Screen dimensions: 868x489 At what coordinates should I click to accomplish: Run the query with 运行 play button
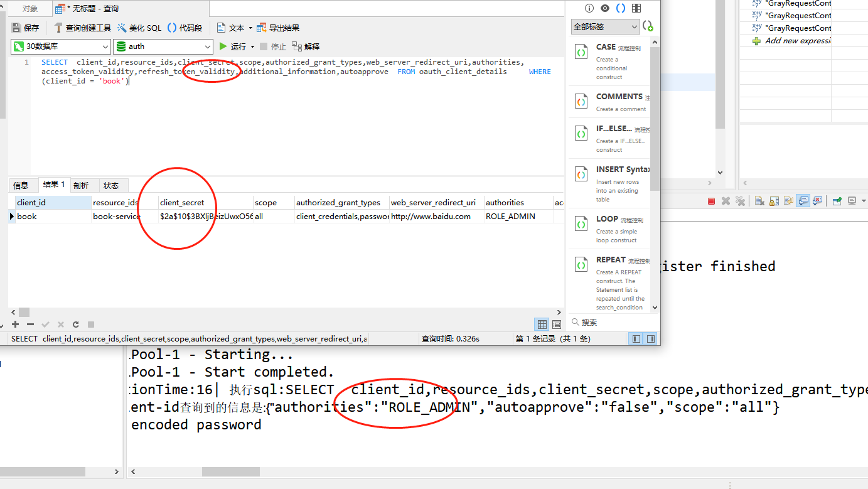pos(223,46)
